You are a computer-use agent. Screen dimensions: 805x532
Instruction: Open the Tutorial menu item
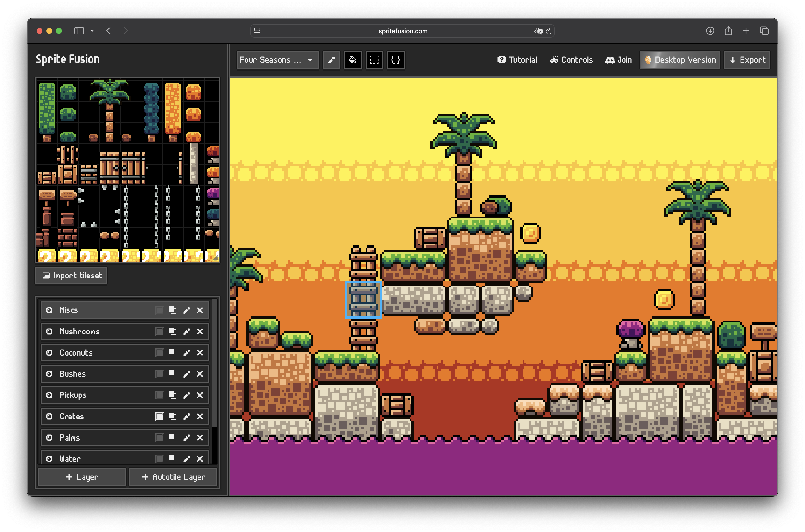pos(517,60)
